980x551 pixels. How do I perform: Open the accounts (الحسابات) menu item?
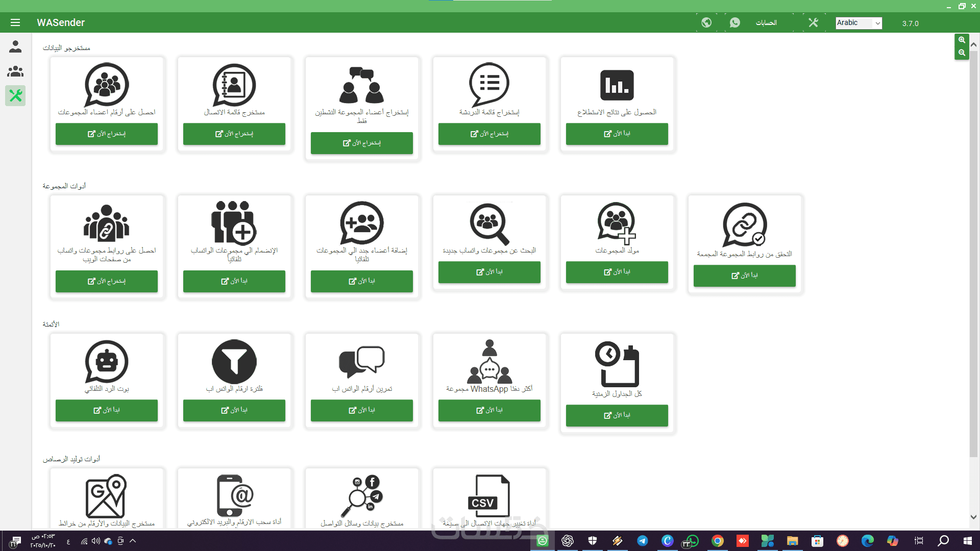pos(766,22)
